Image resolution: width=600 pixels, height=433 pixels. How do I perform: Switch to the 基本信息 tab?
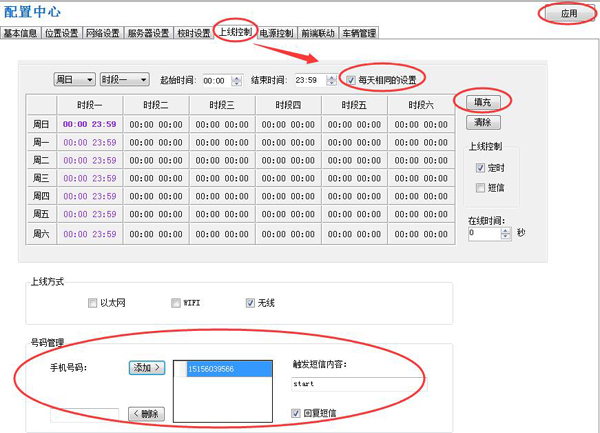click(x=21, y=33)
